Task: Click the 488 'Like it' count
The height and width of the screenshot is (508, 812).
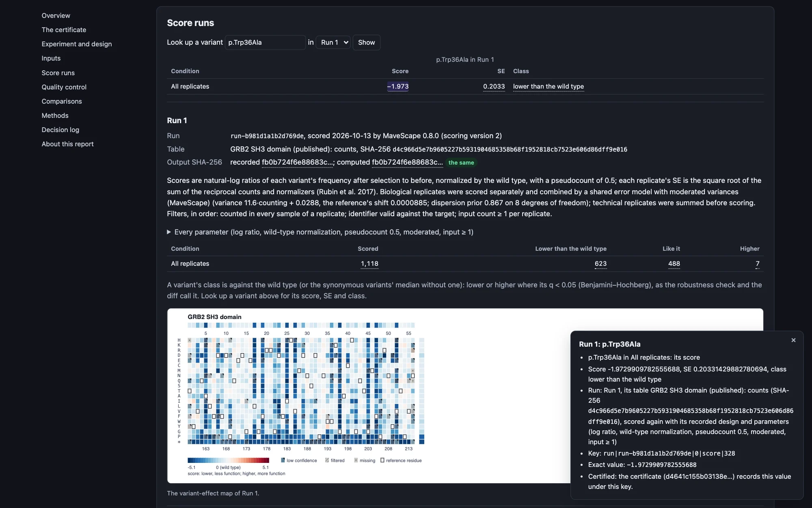Action: 674,264
